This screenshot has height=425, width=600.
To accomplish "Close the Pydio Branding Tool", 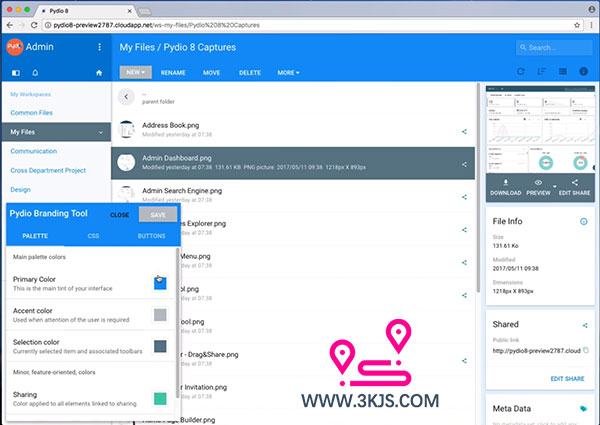I will pyautogui.click(x=119, y=215).
